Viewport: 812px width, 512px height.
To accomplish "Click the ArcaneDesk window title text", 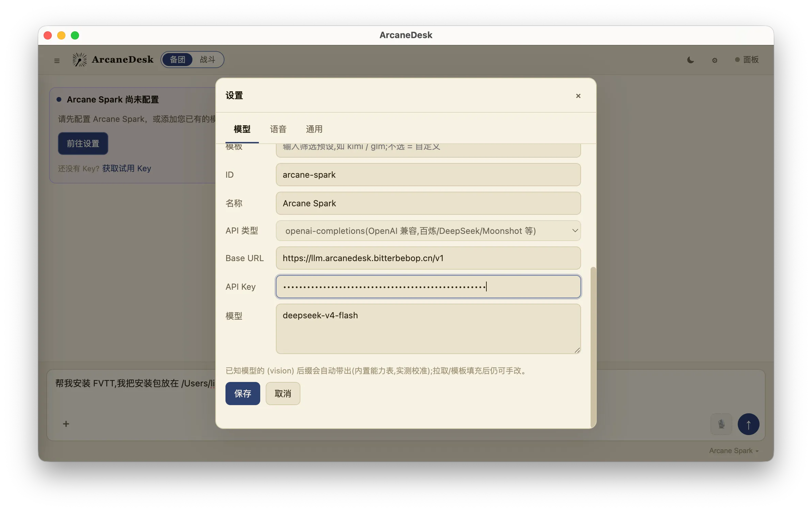I will tap(406, 35).
